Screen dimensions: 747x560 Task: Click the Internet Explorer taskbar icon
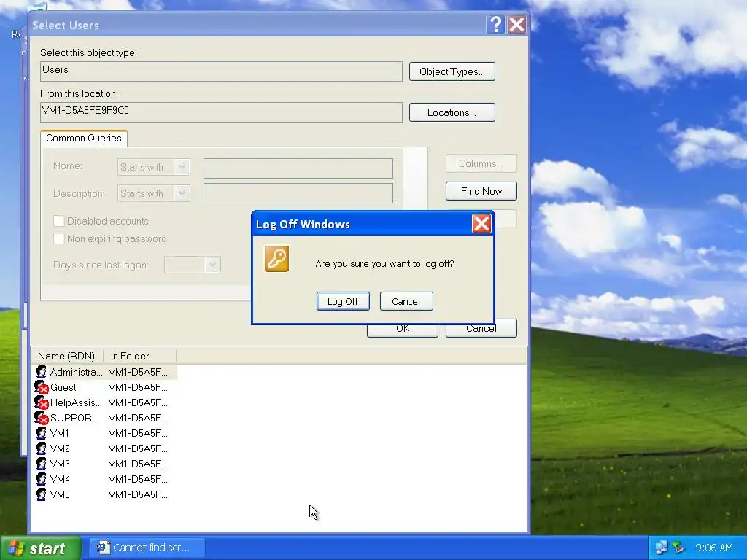pos(103,548)
